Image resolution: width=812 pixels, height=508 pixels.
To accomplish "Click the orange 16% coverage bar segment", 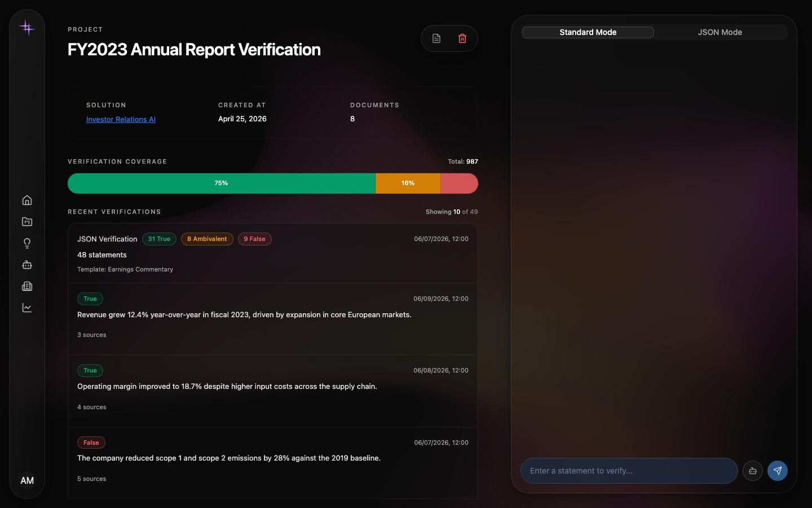I will coord(408,183).
